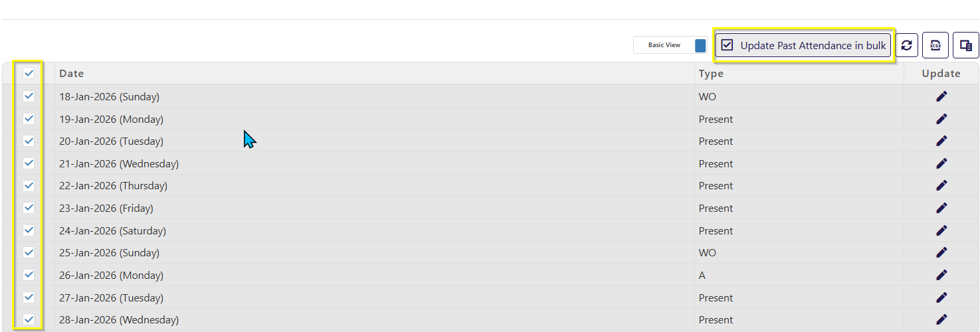Untick checkbox for 27-Jan-2026 (Tuesday)
The image size is (980, 332).
coord(29,297)
